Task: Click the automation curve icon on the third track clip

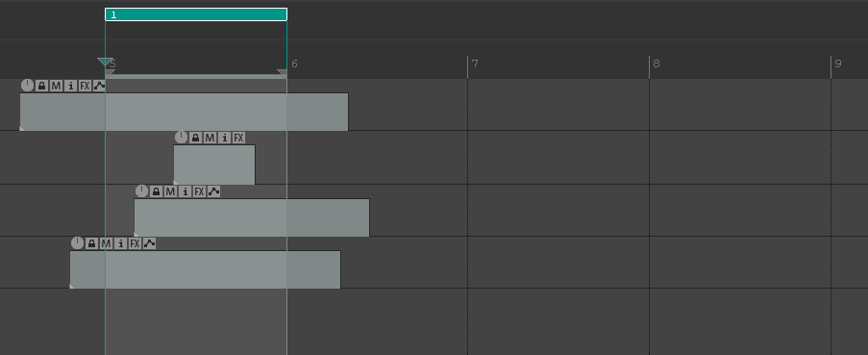Action: point(213,191)
